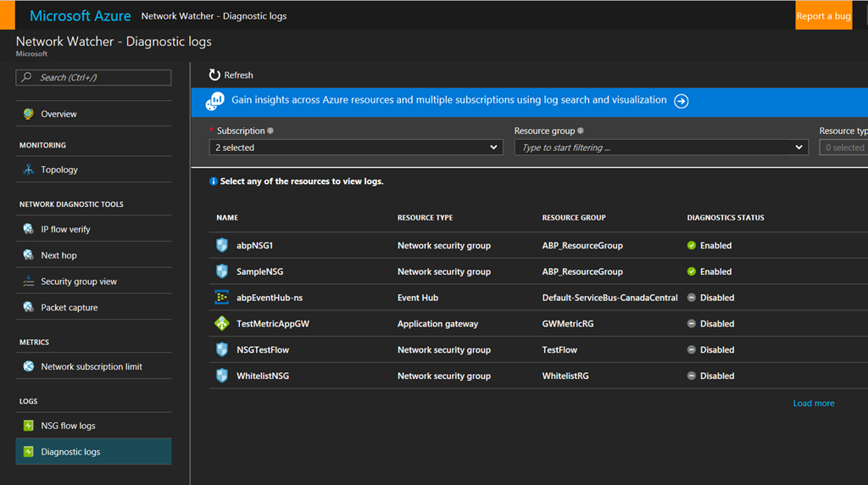The image size is (868, 485).
Task: Click the NSGTestFlow shield icon
Action: point(222,349)
